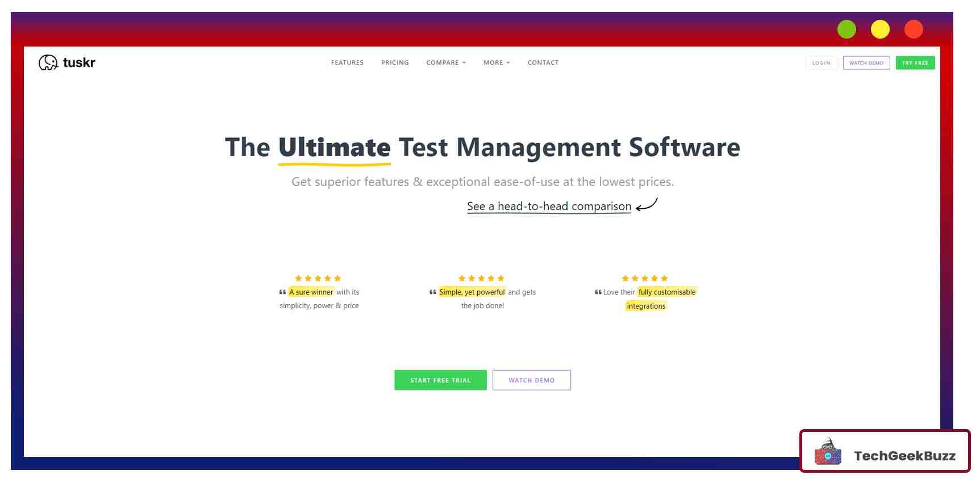This screenshot has height=479, width=980.
Task: Go to the Contact page
Action: [x=543, y=62]
